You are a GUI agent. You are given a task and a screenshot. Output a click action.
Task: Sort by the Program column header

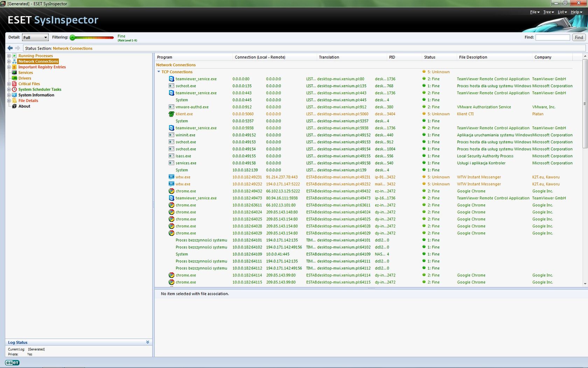click(x=194, y=57)
